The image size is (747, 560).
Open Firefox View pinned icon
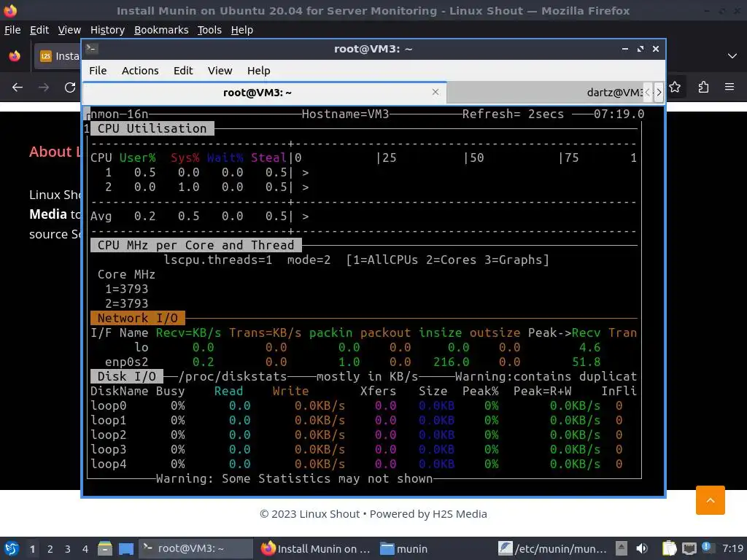(x=15, y=56)
